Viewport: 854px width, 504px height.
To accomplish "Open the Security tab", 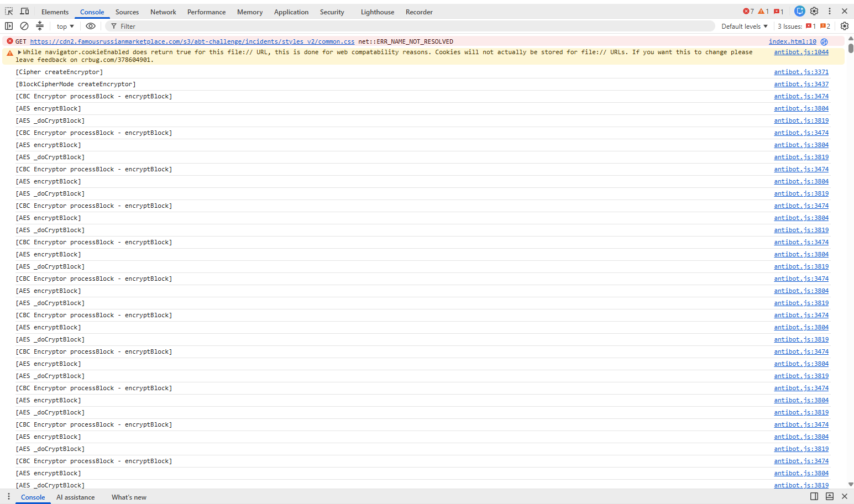I will coord(332,12).
